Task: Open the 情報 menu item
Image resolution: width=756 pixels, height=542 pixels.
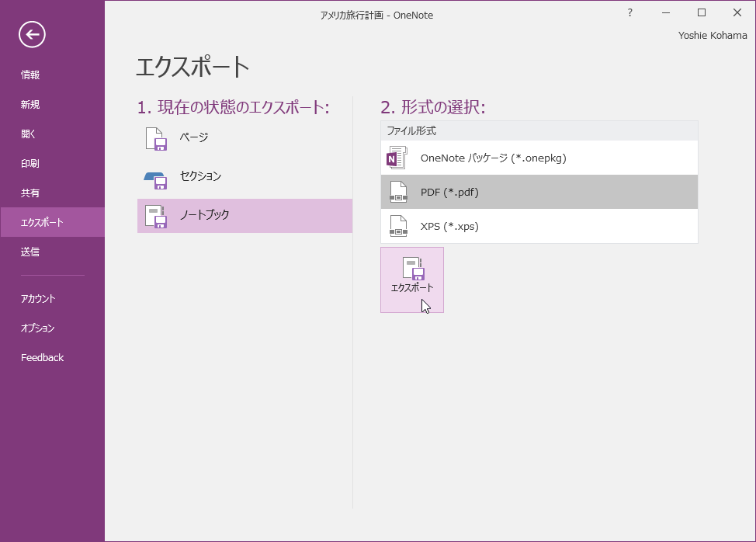Action: click(30, 75)
